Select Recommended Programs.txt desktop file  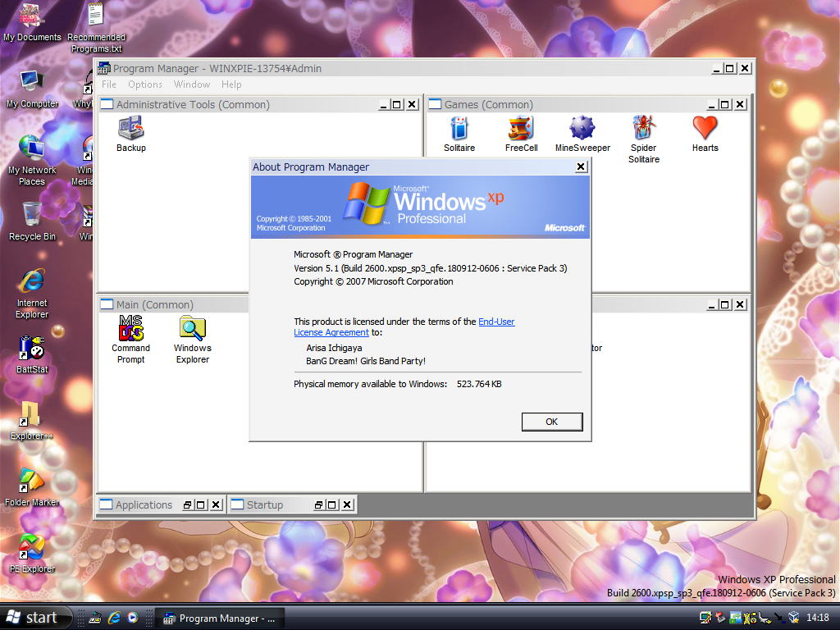click(x=97, y=27)
